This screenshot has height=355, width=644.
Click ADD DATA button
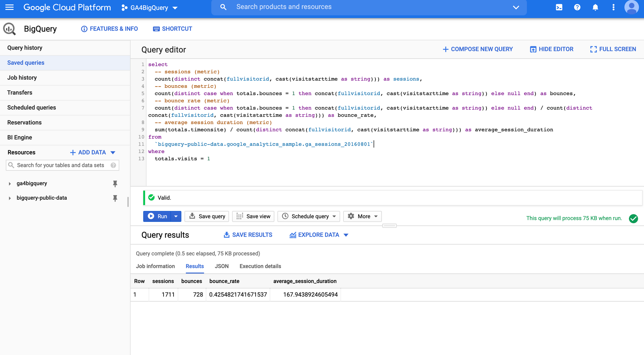88,152
